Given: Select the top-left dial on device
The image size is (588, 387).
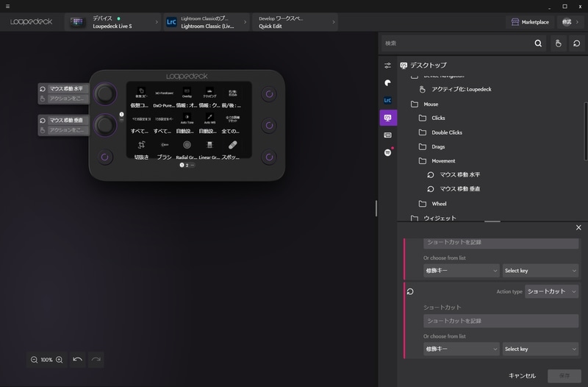Looking at the screenshot, I should (104, 94).
